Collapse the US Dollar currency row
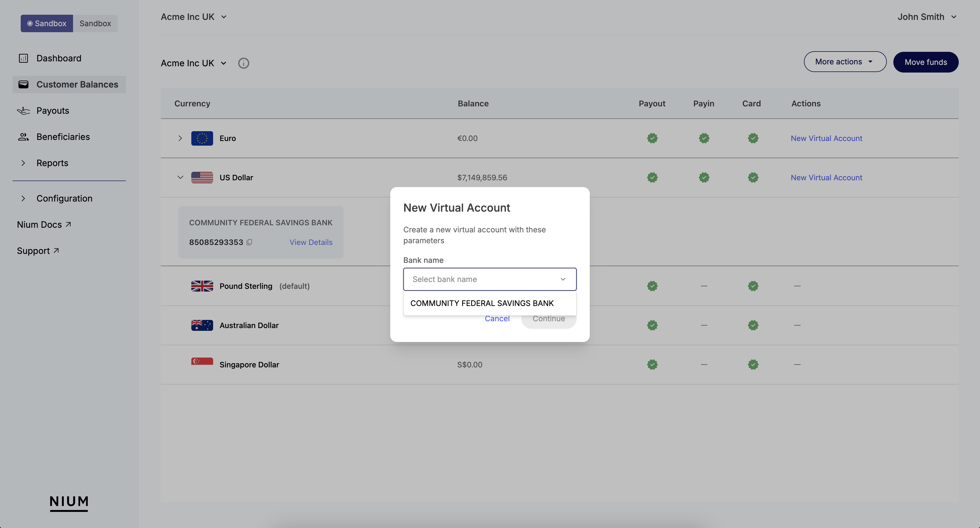Image resolution: width=980 pixels, height=528 pixels. (x=180, y=177)
